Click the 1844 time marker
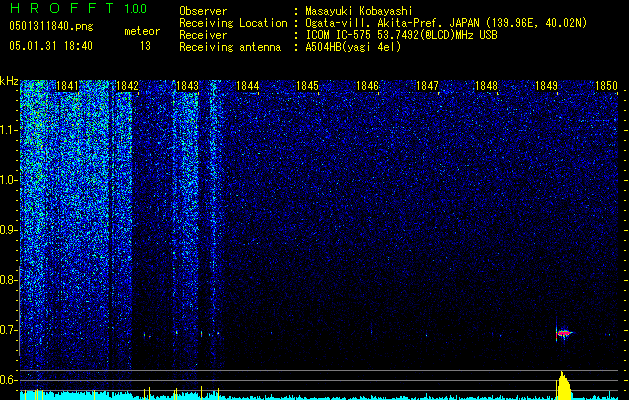The image size is (629, 400). (248, 86)
